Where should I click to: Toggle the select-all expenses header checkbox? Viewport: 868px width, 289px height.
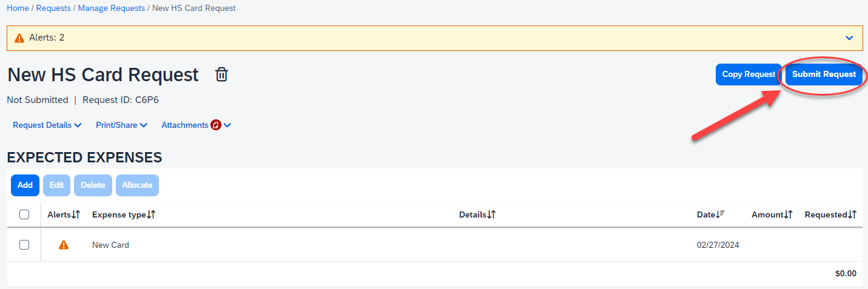click(x=24, y=214)
